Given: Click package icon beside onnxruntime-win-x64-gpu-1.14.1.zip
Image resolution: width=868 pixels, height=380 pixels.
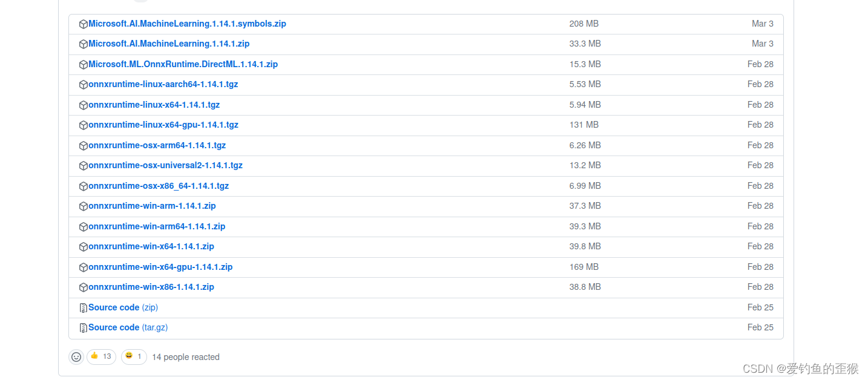Looking at the screenshot, I should point(84,267).
